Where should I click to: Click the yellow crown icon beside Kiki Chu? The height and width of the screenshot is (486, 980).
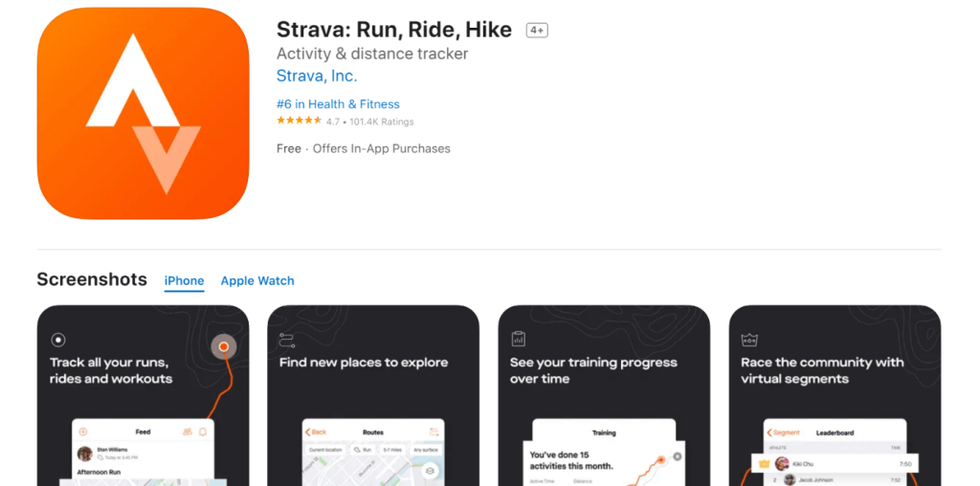pos(764,464)
